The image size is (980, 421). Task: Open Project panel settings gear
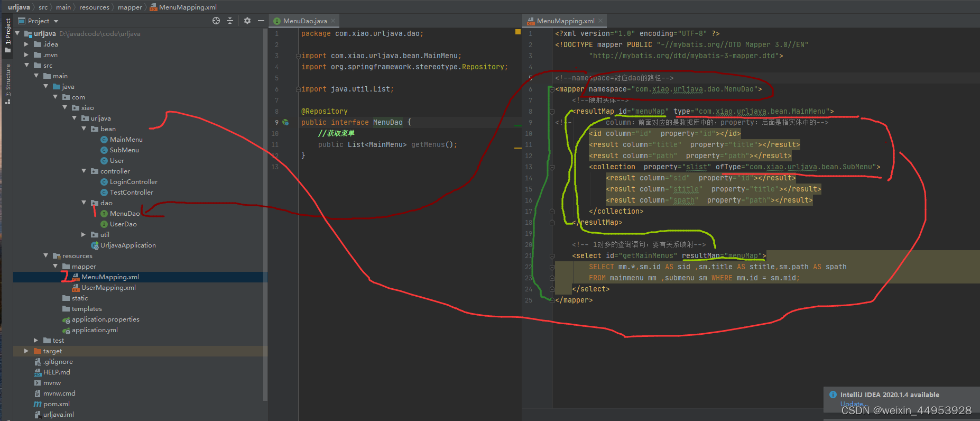pyautogui.click(x=247, y=21)
